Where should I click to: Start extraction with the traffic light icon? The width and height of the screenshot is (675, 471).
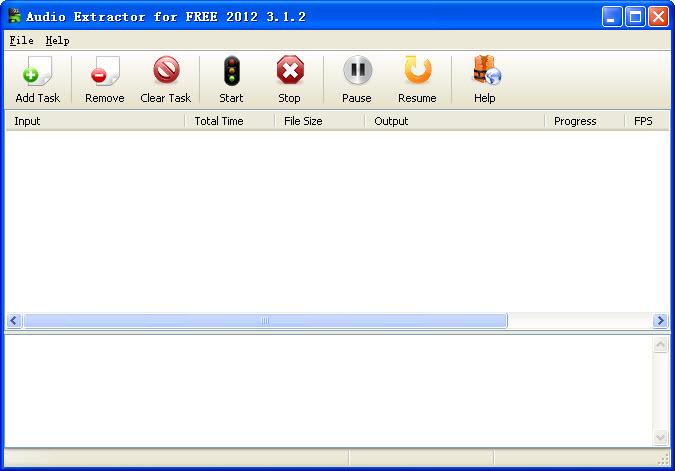click(x=231, y=72)
